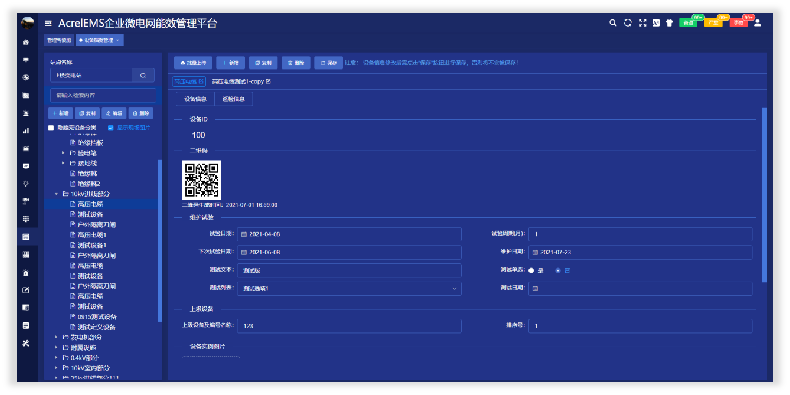Toggle fullscreen using the expand-arrows icon
Image resolution: width=790 pixels, height=395 pixels.
pos(642,23)
